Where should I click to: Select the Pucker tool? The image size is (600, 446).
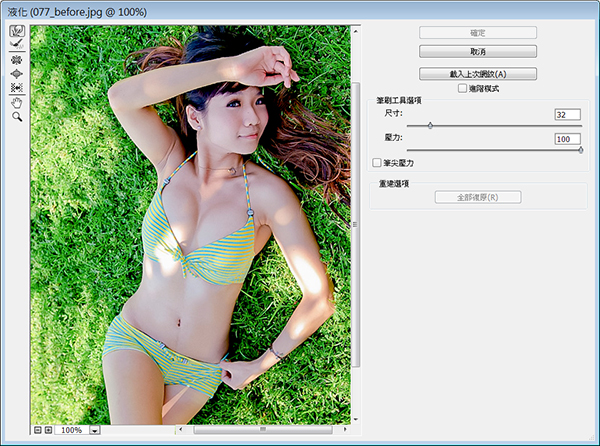[x=17, y=60]
